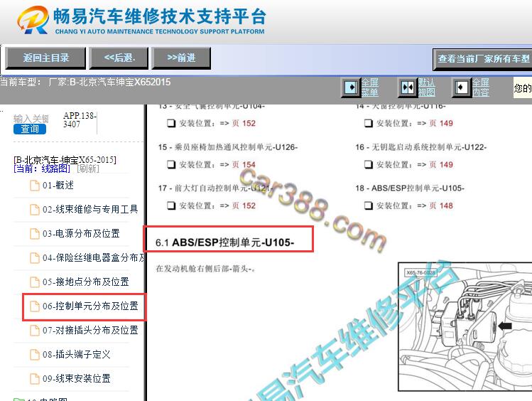532x401 pixels.
Task: Select tree item 03-电源分布及位置
Action: 81,234
